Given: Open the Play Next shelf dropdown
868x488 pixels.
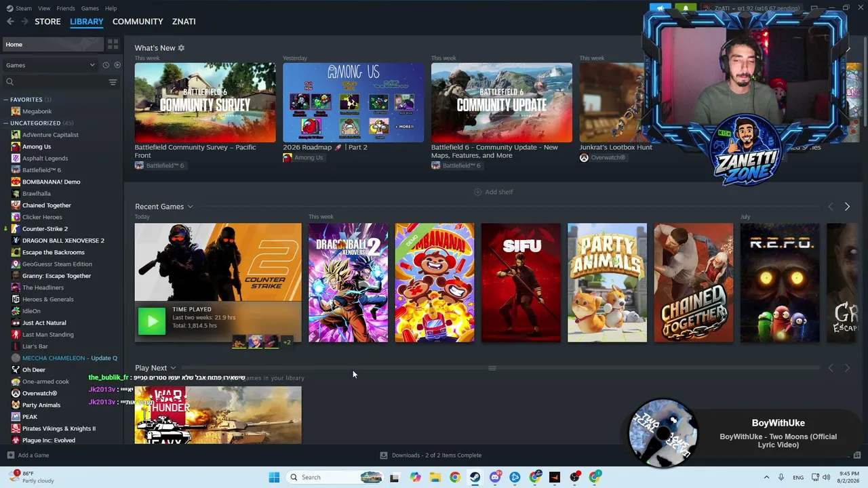Looking at the screenshot, I should point(173,368).
